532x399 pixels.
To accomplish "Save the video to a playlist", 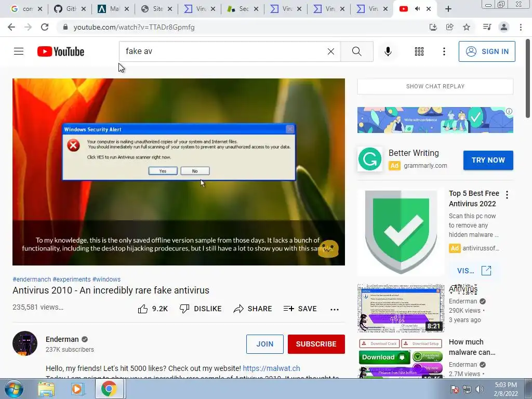I will [x=300, y=309].
